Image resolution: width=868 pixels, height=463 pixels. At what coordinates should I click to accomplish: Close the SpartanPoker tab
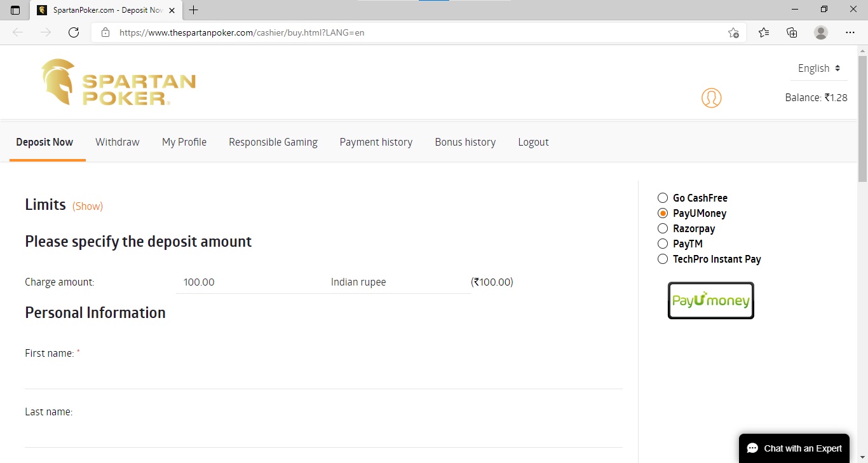pyautogui.click(x=172, y=10)
